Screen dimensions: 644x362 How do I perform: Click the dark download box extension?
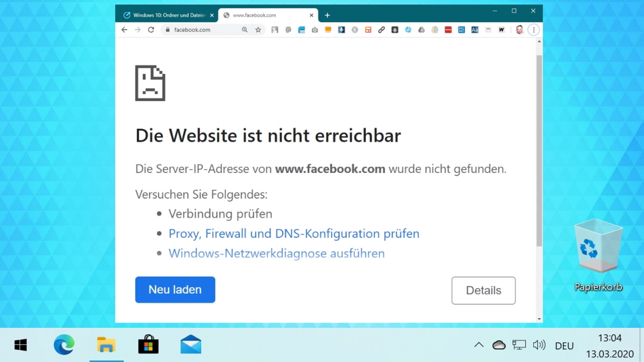coord(395,30)
